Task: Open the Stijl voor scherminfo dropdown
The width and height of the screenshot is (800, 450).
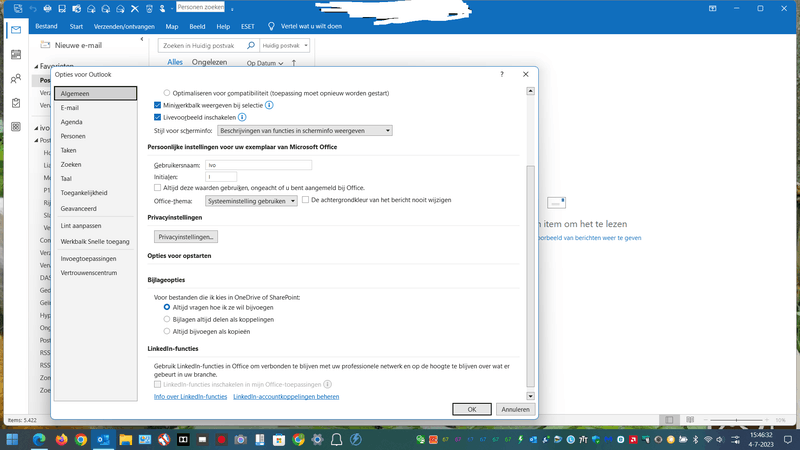Action: 305,131
